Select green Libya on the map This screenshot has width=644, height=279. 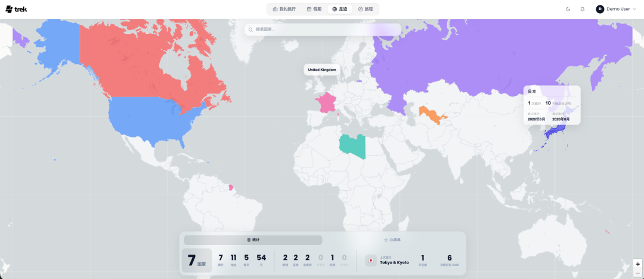(x=351, y=147)
